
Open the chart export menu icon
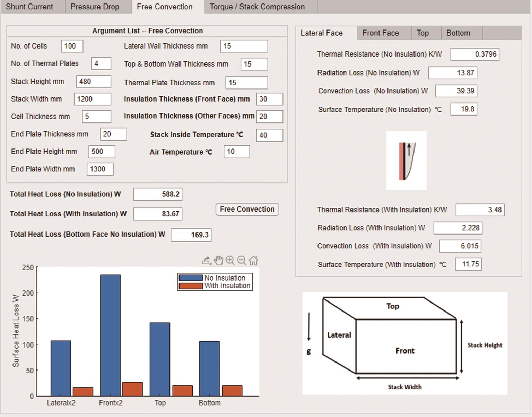pyautogui.click(x=207, y=260)
